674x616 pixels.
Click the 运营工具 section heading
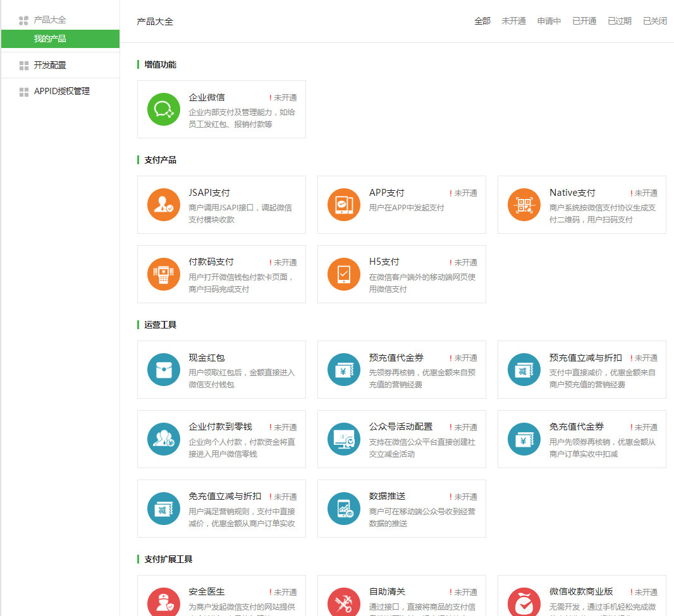coord(161,325)
